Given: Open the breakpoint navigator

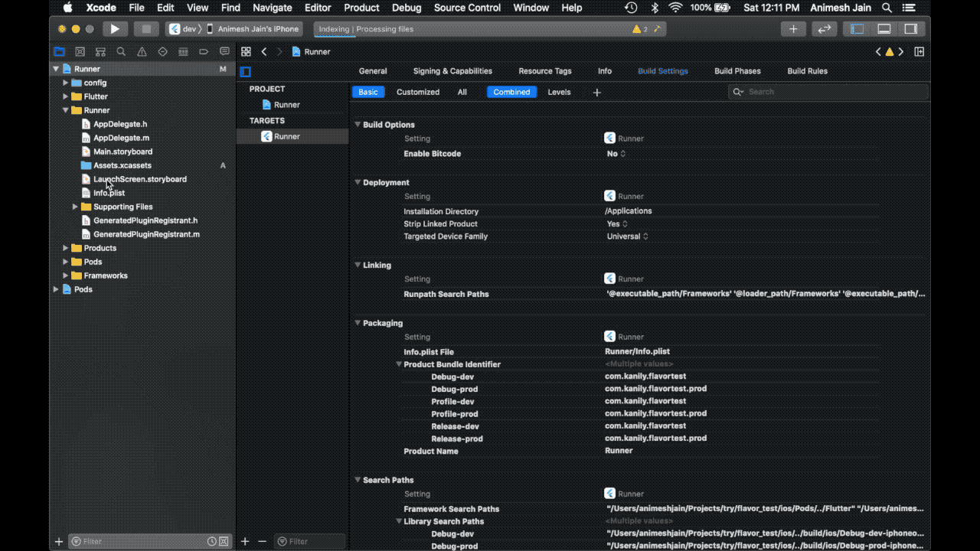Looking at the screenshot, I should (x=204, y=52).
